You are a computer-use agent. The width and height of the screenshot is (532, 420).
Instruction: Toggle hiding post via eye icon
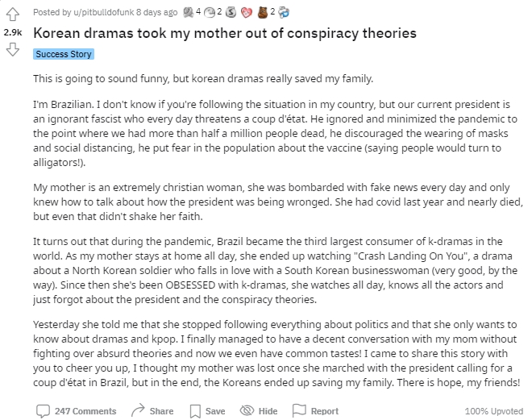pos(247,410)
